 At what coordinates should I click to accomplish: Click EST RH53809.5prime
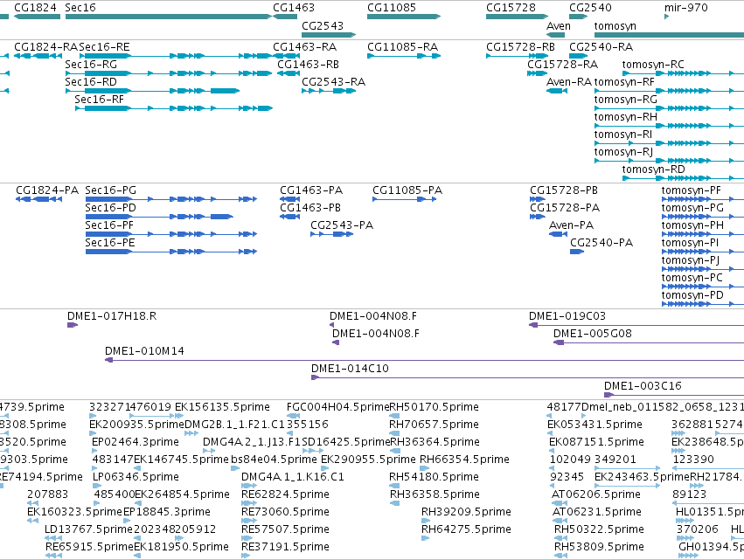tap(599, 548)
